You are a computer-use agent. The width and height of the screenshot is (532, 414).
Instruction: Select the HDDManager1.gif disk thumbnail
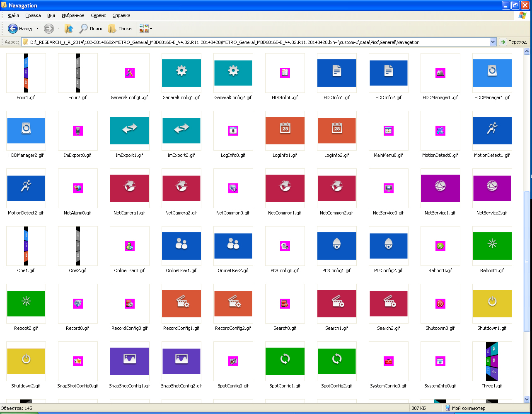coord(492,73)
